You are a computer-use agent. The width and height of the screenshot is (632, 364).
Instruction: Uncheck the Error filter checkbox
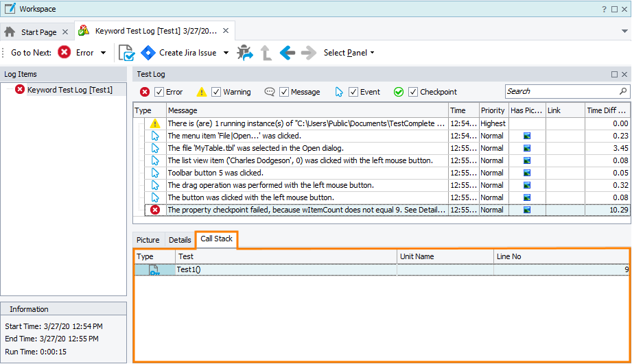pyautogui.click(x=159, y=92)
